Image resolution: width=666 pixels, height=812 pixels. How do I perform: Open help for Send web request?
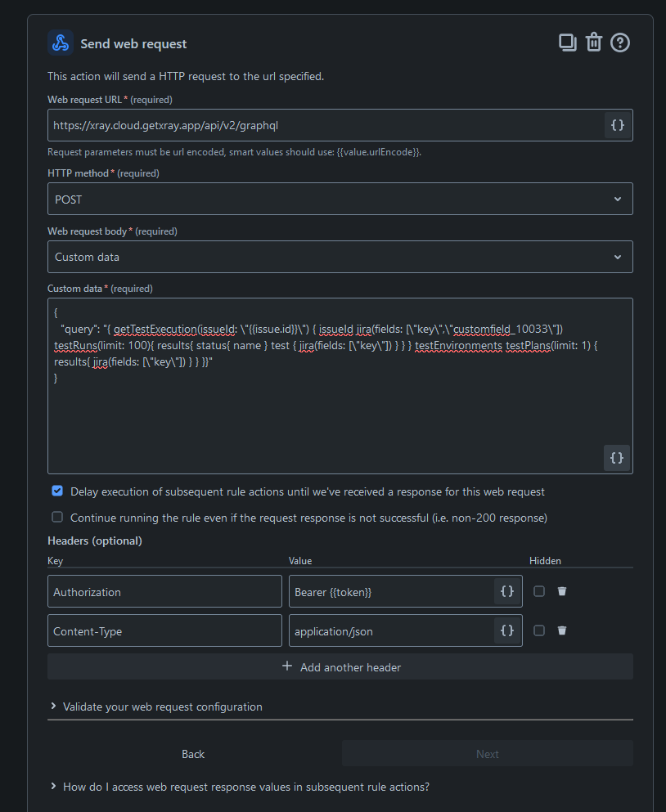pyautogui.click(x=620, y=43)
